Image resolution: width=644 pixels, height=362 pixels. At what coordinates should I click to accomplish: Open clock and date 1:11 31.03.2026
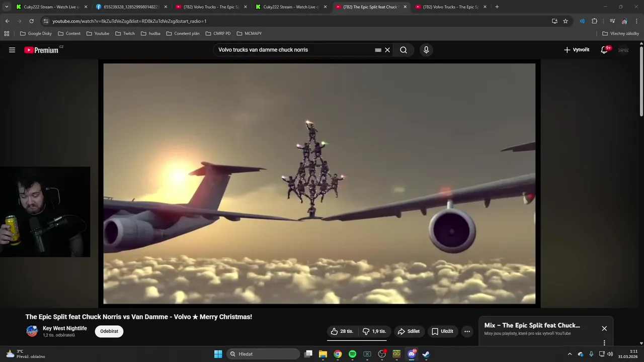(x=628, y=354)
